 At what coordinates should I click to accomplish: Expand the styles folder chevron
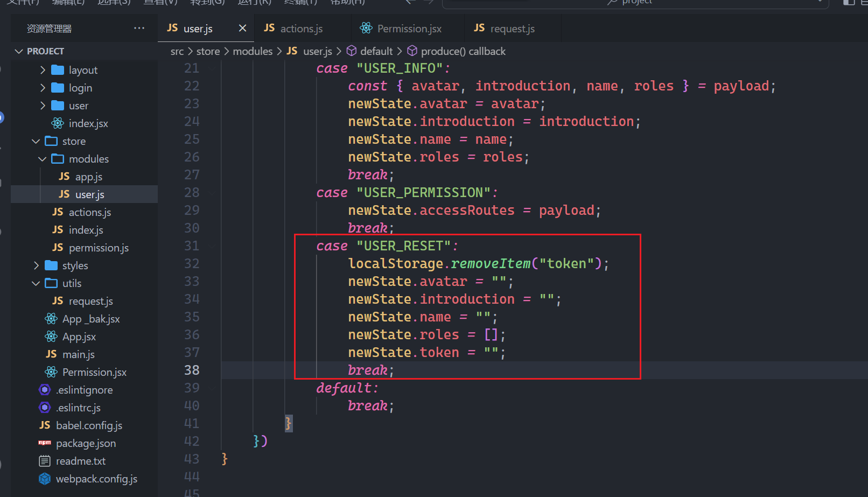[x=37, y=265]
